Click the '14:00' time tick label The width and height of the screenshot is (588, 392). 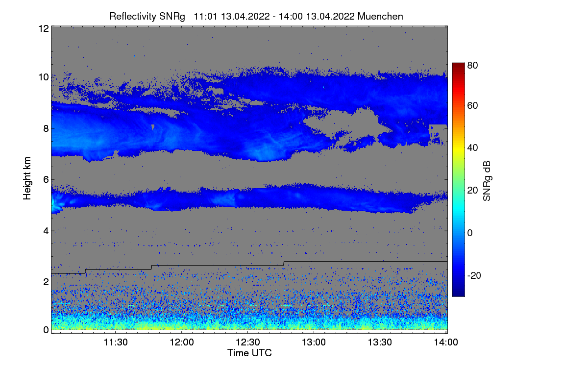click(446, 343)
